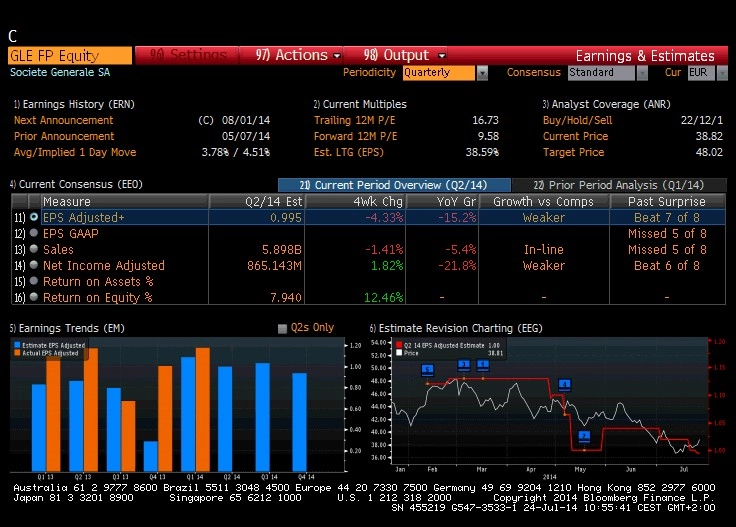736x527 pixels.
Task: Click the Target Price value 48.02
Action: (x=709, y=152)
